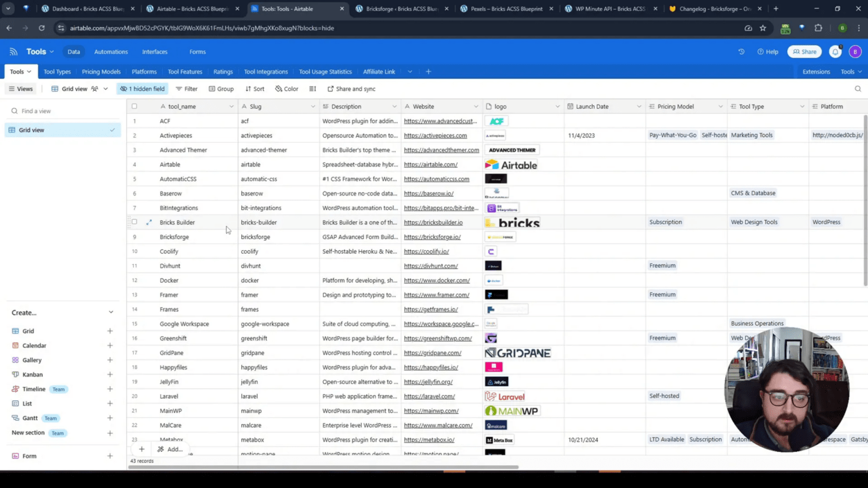Check the select-all checkbox in the header row

tap(134, 106)
